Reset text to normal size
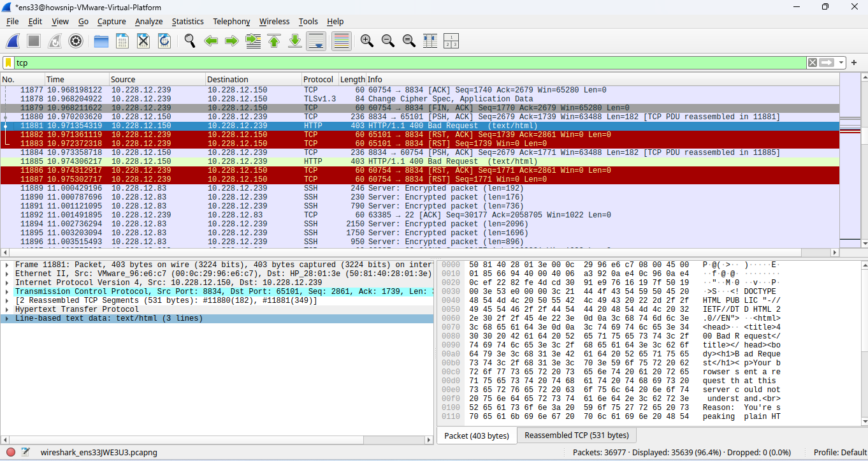Viewport: 868px width, 461px height. [x=409, y=41]
